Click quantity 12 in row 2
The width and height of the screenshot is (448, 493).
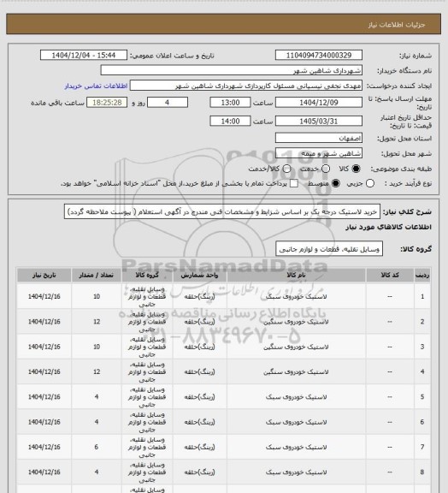(x=97, y=322)
